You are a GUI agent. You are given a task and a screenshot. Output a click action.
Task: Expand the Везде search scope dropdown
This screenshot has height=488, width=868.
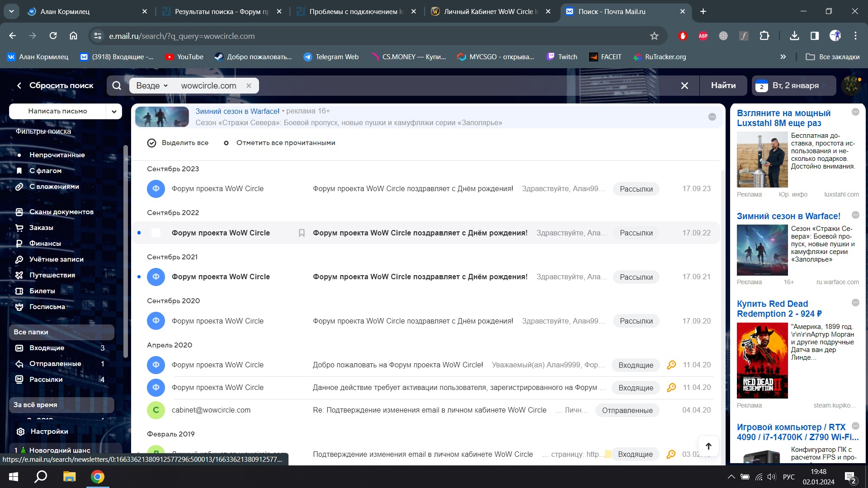click(x=153, y=86)
